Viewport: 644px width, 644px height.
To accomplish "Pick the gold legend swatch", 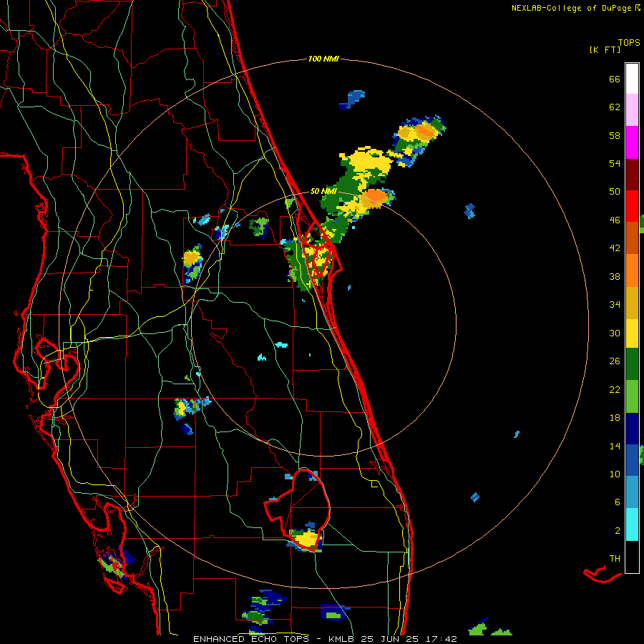I will [632, 303].
